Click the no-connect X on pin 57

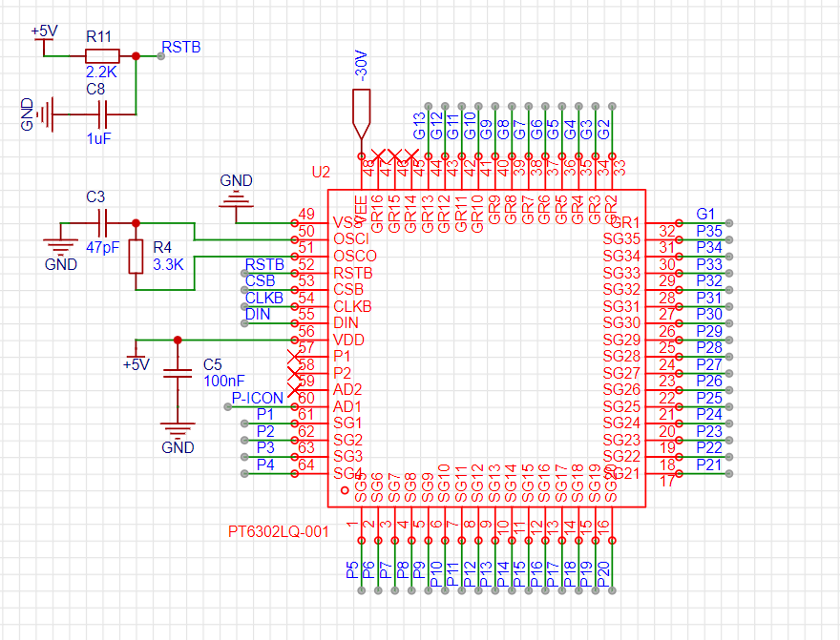pyautogui.click(x=294, y=357)
